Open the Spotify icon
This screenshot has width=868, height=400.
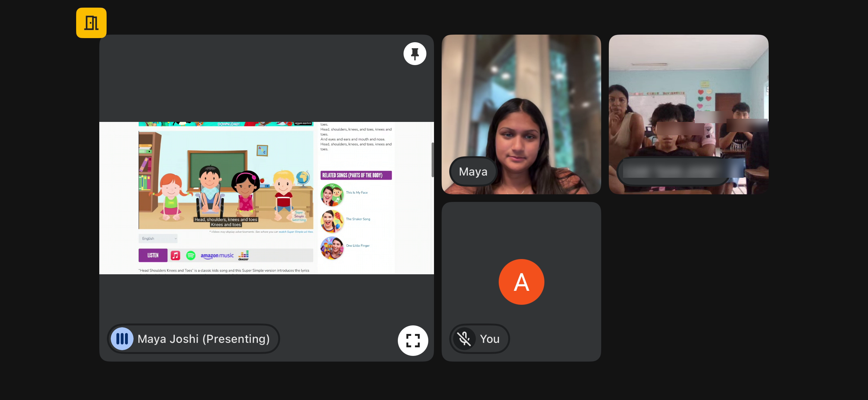coord(191,255)
